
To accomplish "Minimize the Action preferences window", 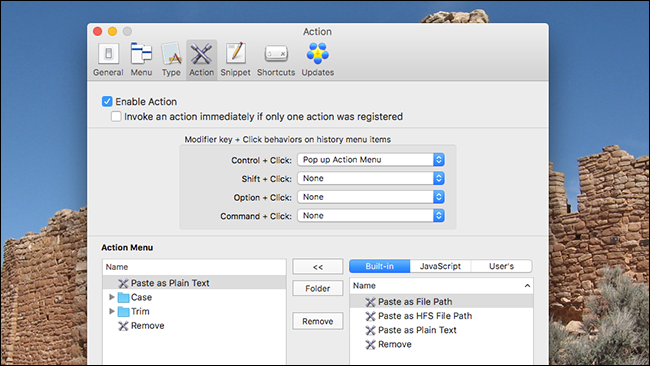I will click(112, 31).
